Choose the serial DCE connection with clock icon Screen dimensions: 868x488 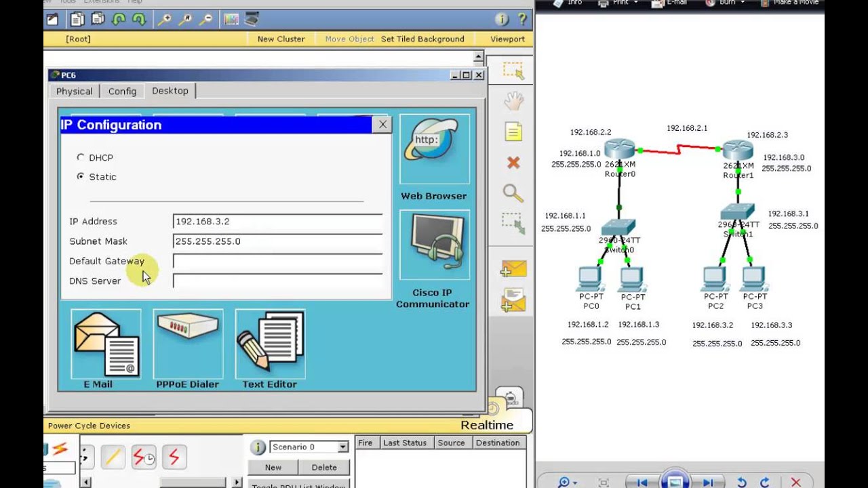[x=143, y=457]
